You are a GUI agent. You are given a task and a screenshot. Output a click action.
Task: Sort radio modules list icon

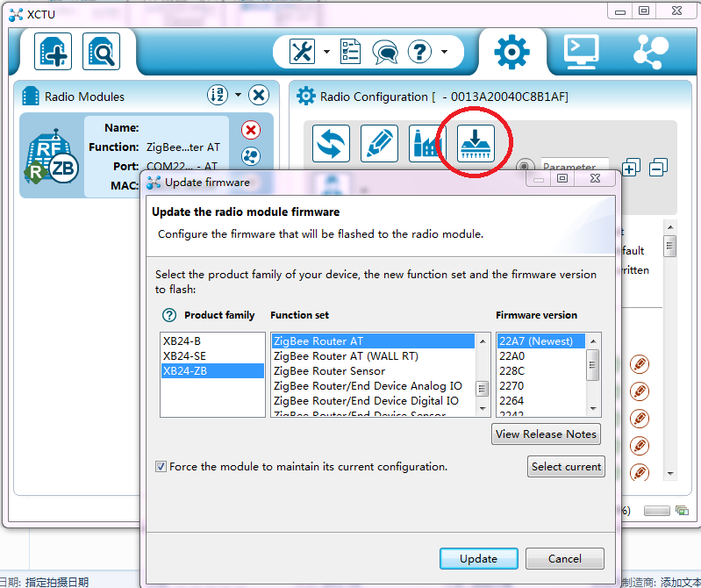pos(218,95)
